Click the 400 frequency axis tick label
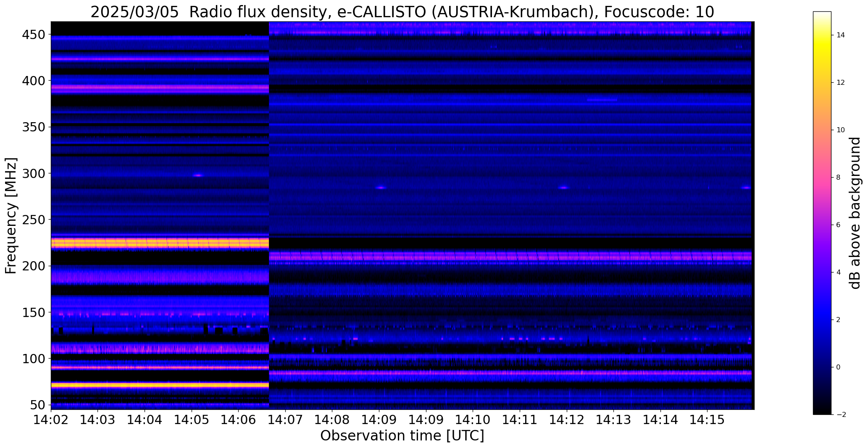Image resolution: width=868 pixels, height=448 pixels. pyautogui.click(x=34, y=81)
